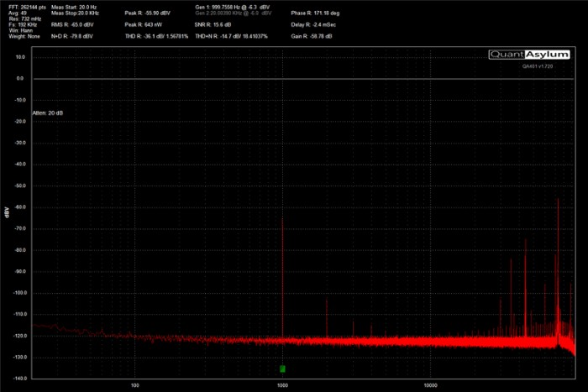Click the Res: 732 mHz readout
This screenshot has width=588, height=392.
(x=25, y=18)
